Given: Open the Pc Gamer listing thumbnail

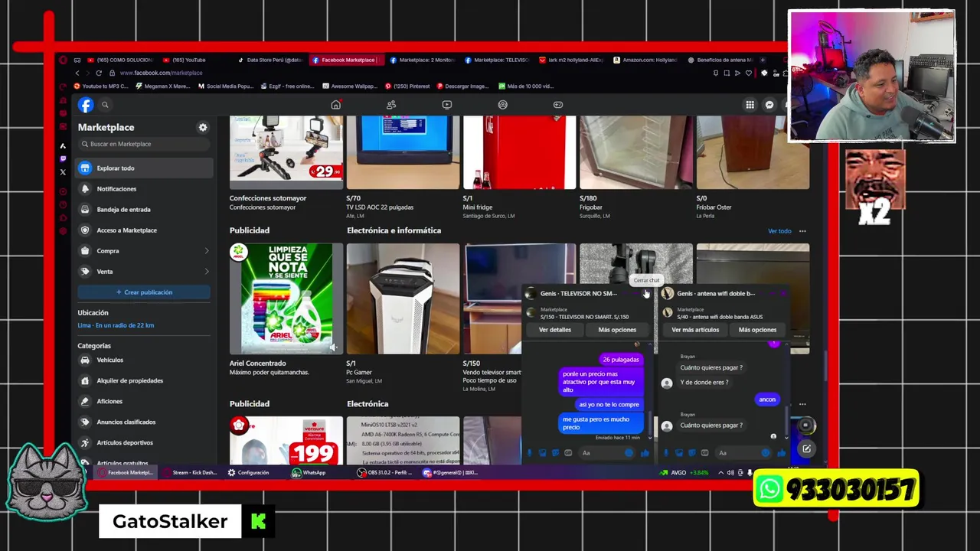Looking at the screenshot, I should (403, 299).
